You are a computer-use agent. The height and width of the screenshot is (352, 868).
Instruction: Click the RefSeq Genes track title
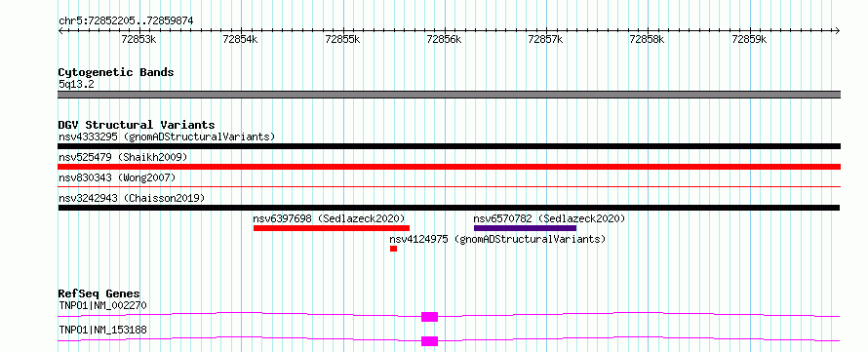pos(99,293)
